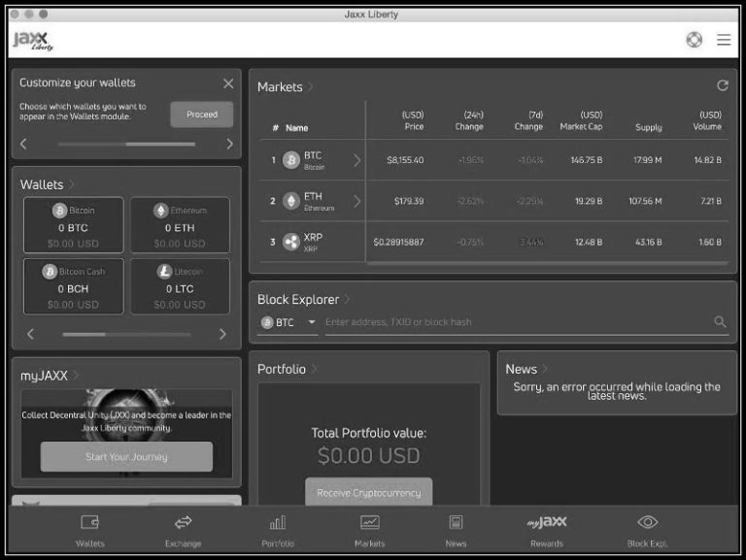Click the Supply column header
The height and width of the screenshot is (560, 746).
tap(649, 127)
